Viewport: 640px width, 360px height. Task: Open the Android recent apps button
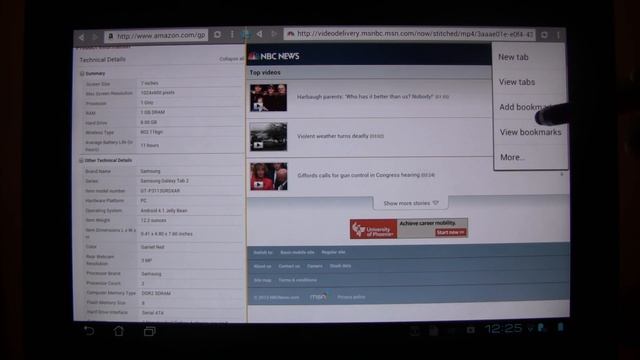(x=149, y=331)
